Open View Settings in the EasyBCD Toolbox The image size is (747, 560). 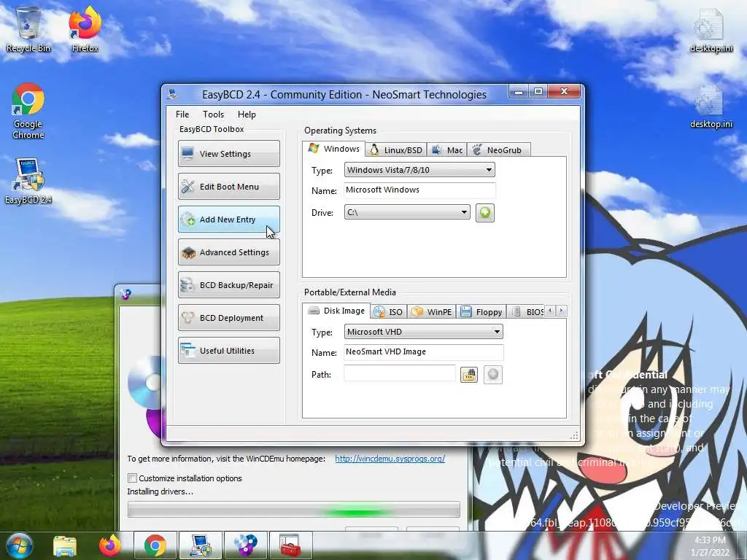pos(228,153)
